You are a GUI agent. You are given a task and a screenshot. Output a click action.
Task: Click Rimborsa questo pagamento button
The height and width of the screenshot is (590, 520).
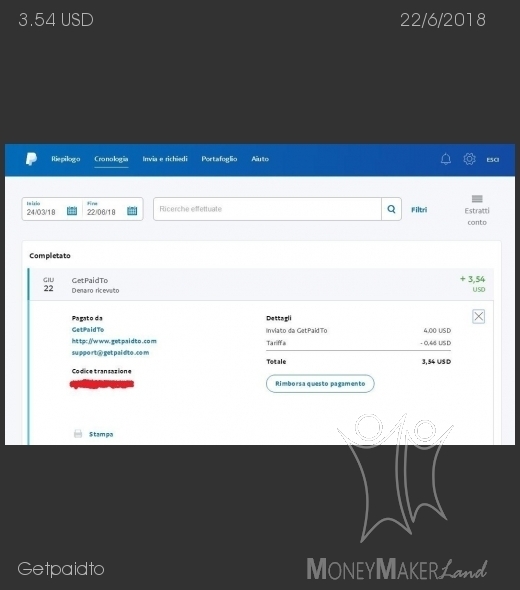pyautogui.click(x=320, y=383)
